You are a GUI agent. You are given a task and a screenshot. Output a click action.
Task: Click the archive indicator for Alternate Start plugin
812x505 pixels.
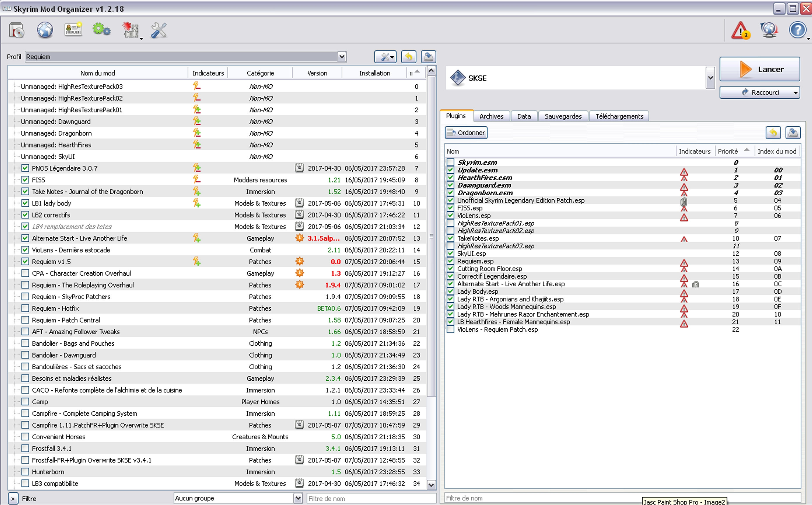coord(696,284)
